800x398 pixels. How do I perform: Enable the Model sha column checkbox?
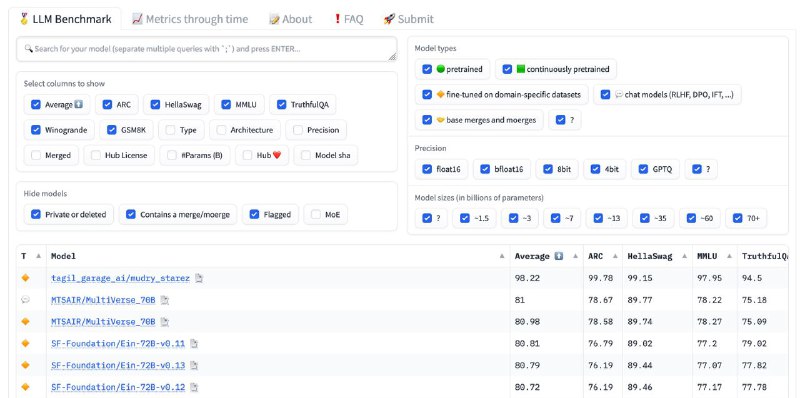[306, 155]
